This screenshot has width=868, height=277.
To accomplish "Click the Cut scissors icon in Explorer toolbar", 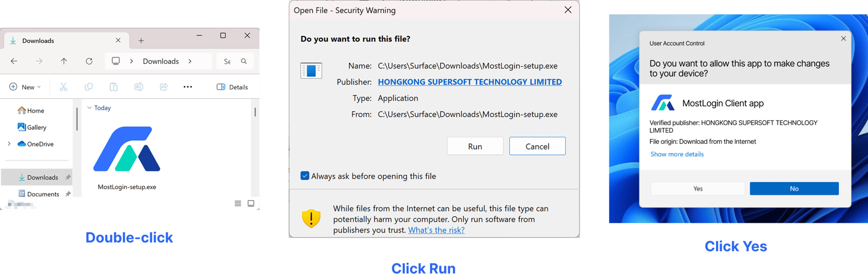I will coord(63,87).
